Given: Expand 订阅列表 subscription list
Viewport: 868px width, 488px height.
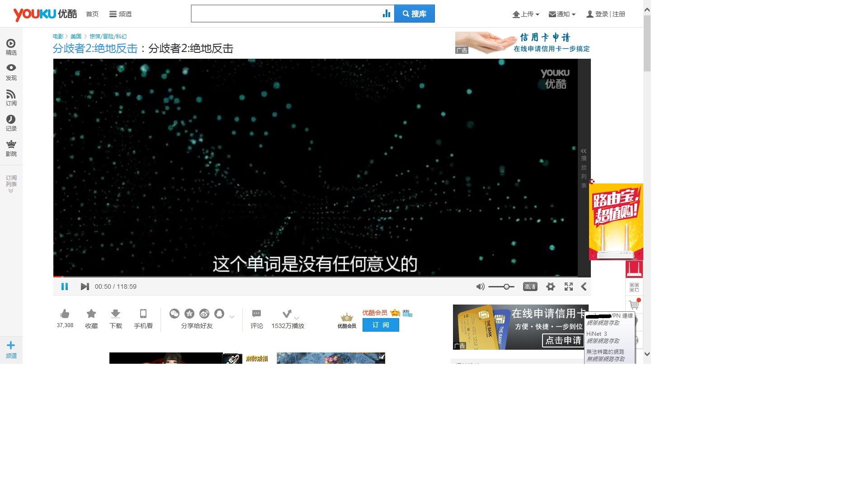Looking at the screenshot, I should tap(11, 184).
